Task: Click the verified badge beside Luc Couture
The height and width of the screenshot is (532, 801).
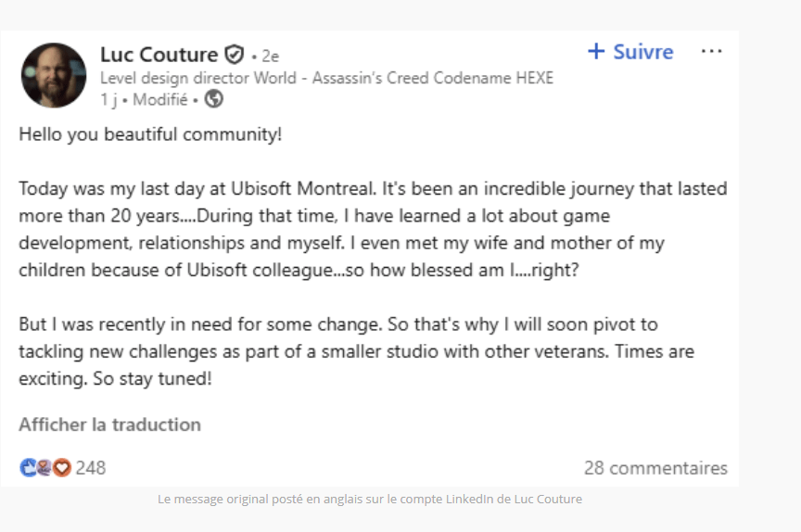Action: click(235, 55)
